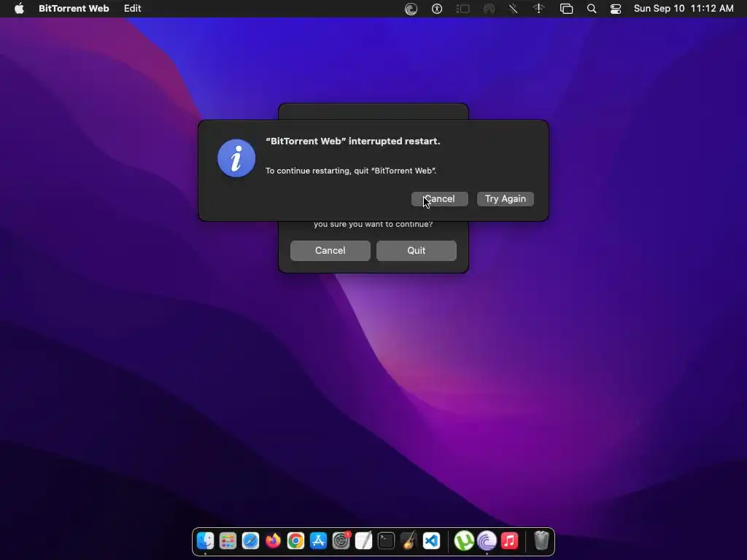Click Screen Mirroring menu bar icon
This screenshot has width=747, height=560.
pyautogui.click(x=566, y=9)
